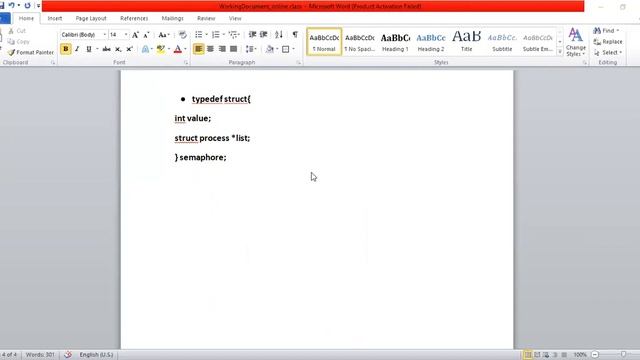Align text to the right
The image size is (640, 360).
(222, 49)
